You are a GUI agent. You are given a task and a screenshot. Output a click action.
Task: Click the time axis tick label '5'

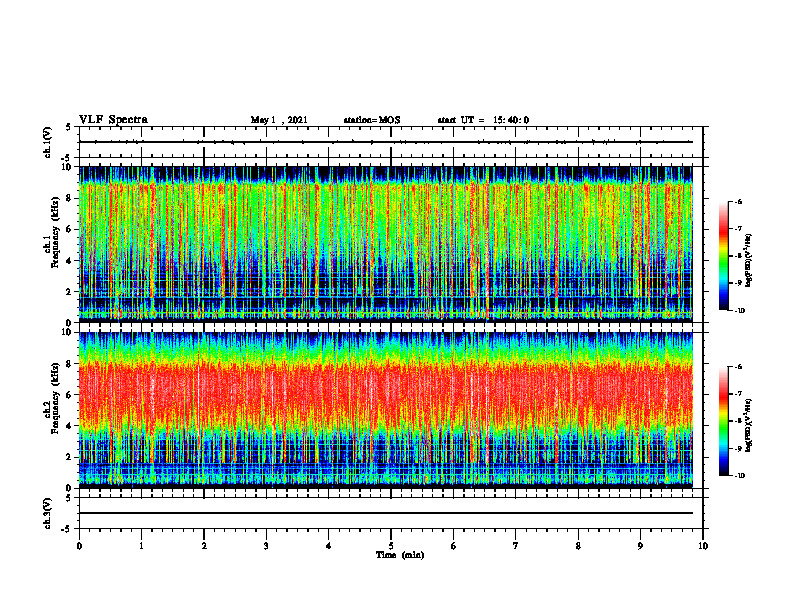391,546
